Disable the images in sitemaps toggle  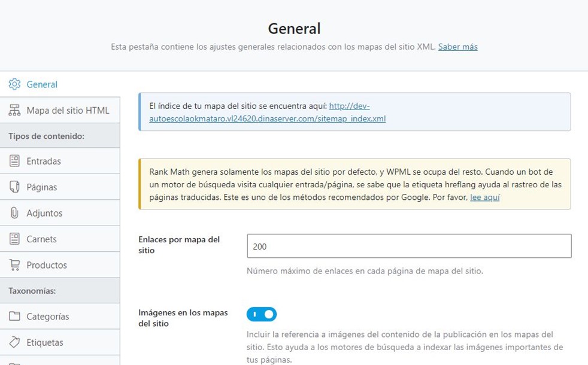tap(262, 314)
